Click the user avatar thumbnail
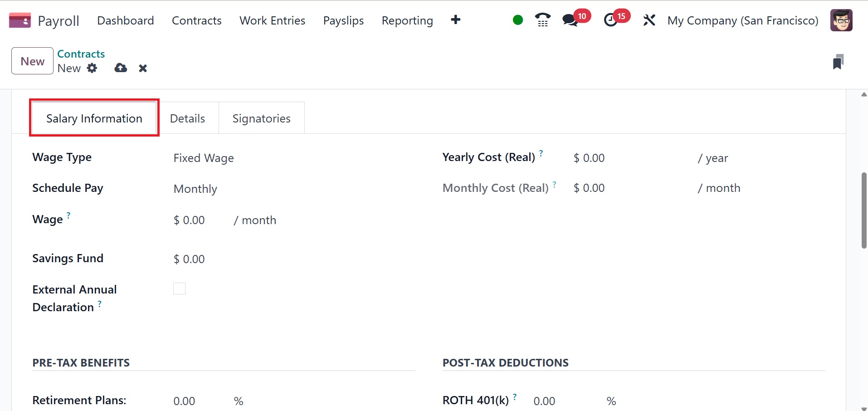The image size is (868, 411). (841, 20)
